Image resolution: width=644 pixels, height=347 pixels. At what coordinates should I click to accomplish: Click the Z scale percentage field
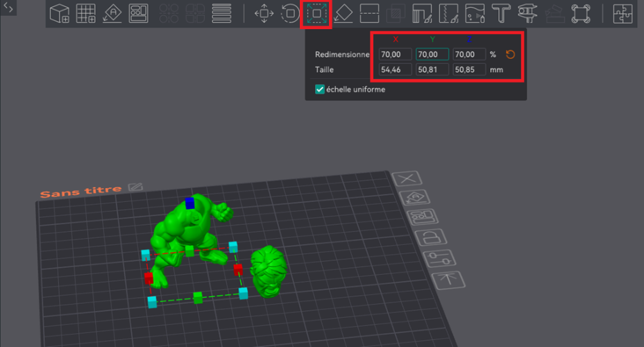pos(468,54)
